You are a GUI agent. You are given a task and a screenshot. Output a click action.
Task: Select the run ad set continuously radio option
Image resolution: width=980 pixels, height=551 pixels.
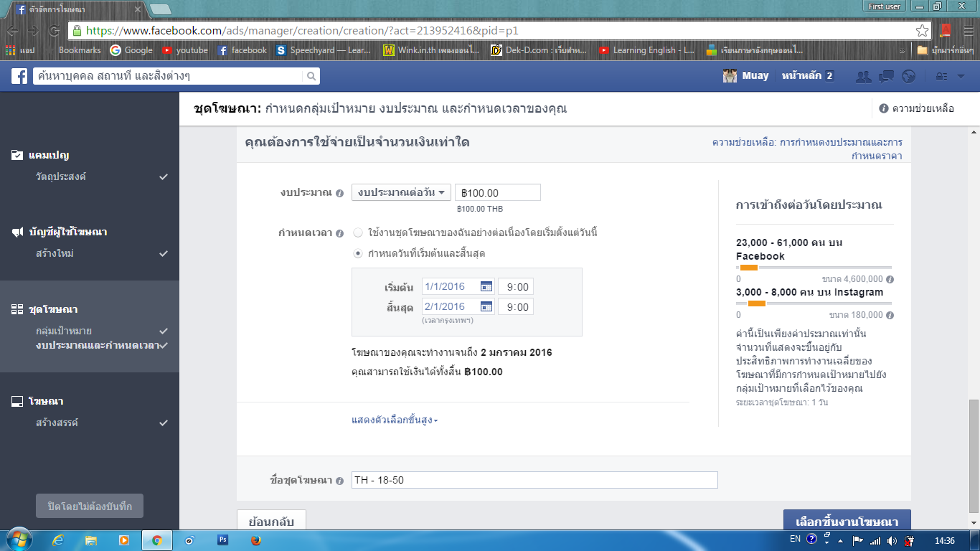358,232
